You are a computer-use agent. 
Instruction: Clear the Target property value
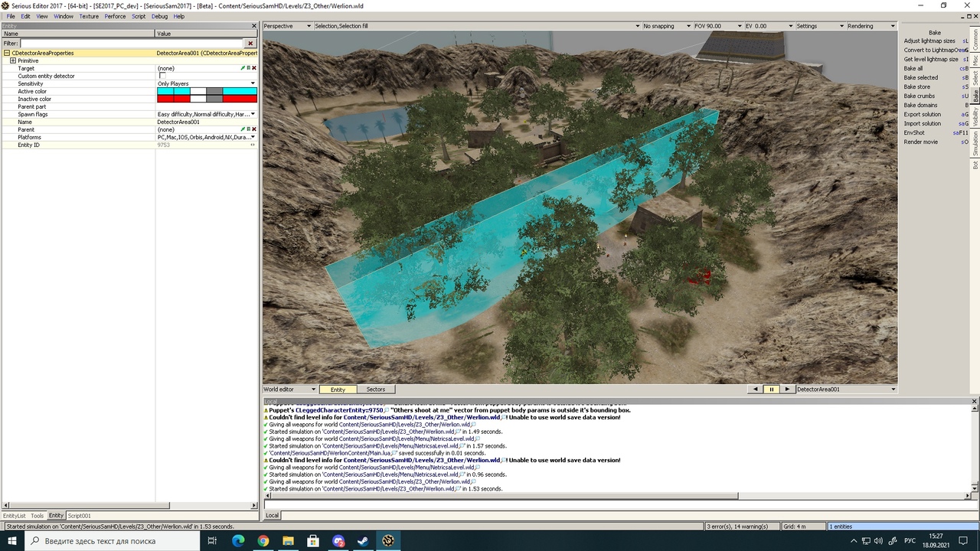pos(253,68)
